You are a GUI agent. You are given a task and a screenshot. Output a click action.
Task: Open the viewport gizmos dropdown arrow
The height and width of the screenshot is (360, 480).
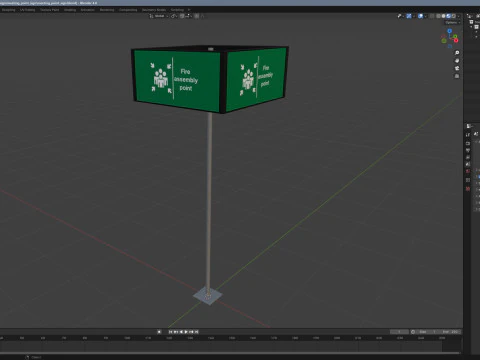tap(414, 16)
